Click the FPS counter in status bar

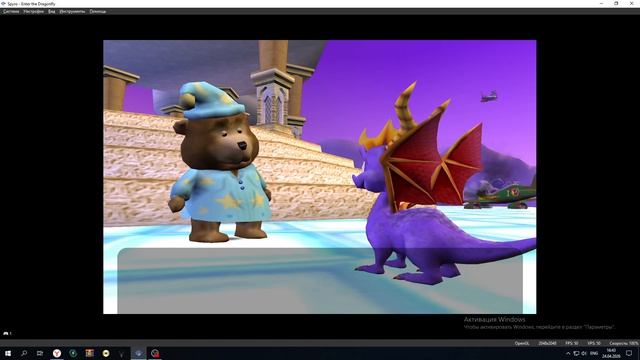tap(571, 343)
